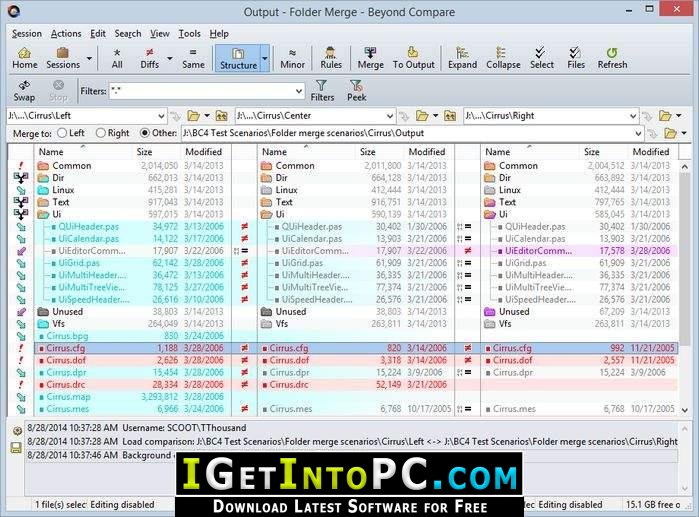Show all files with All icon
This screenshot has width=699, height=517.
pos(117,57)
